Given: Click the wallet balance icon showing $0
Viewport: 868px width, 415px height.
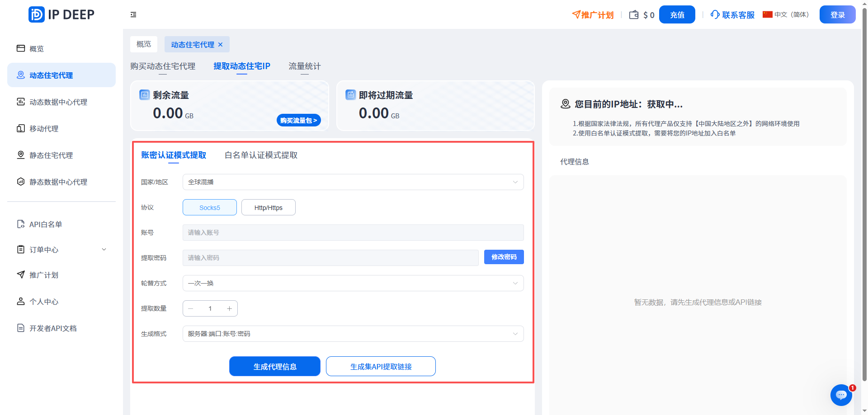Looking at the screenshot, I should pos(633,14).
